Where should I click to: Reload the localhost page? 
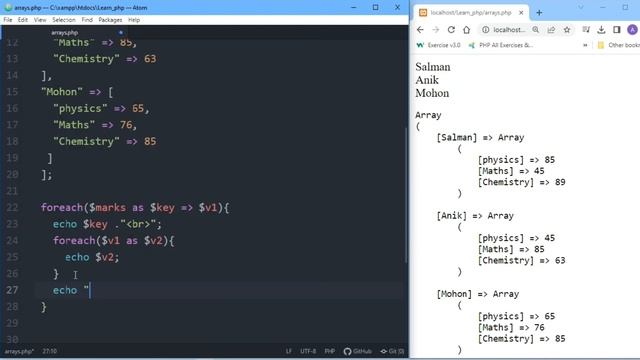(x=451, y=30)
